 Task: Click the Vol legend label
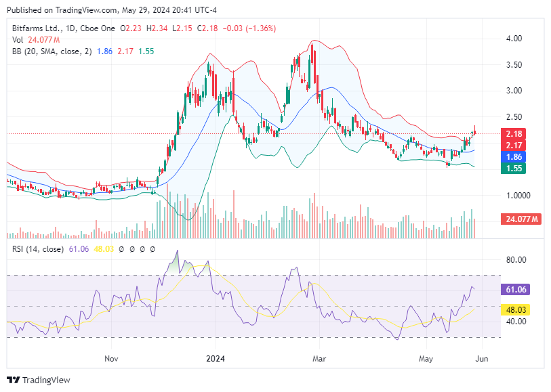tap(18, 40)
